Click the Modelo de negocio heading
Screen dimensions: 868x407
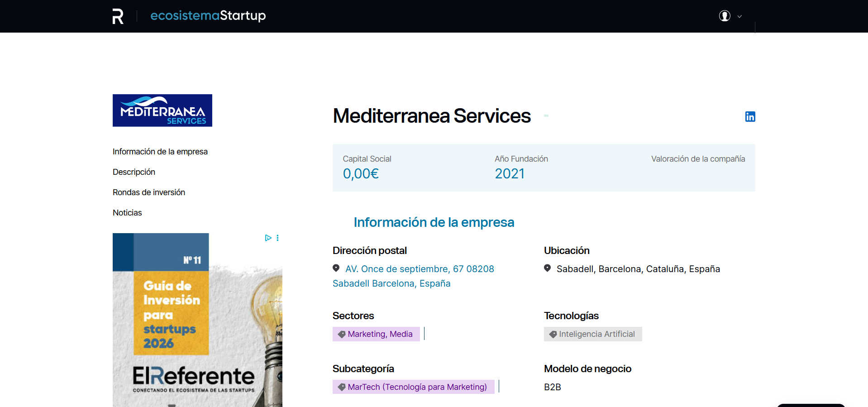(587, 369)
